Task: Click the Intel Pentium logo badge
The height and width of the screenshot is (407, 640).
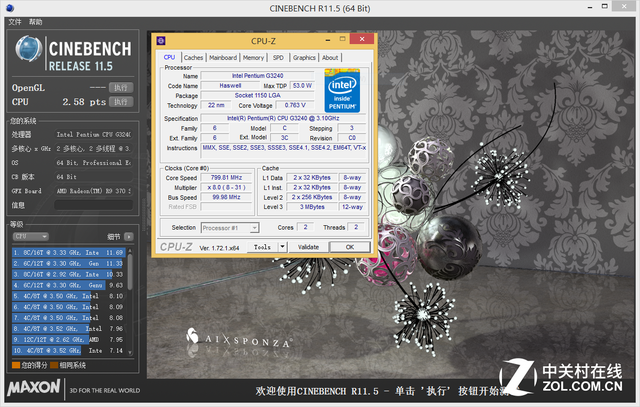Action: (342, 91)
